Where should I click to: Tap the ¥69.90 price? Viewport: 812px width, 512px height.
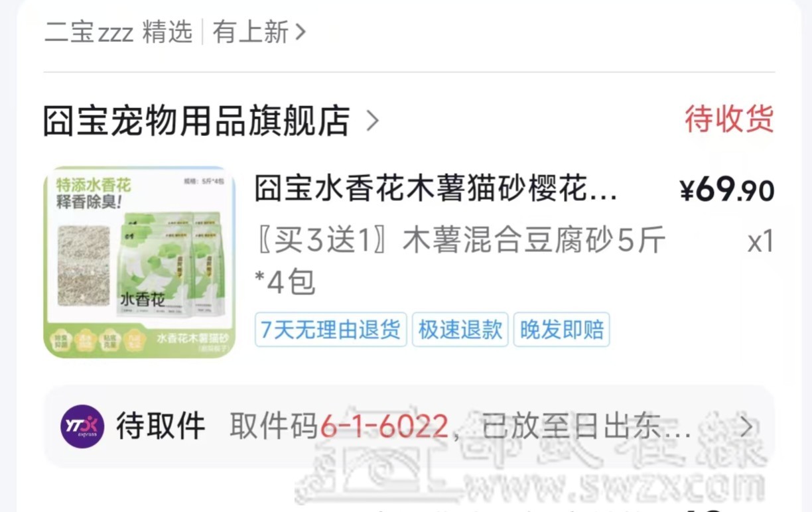coord(727,191)
